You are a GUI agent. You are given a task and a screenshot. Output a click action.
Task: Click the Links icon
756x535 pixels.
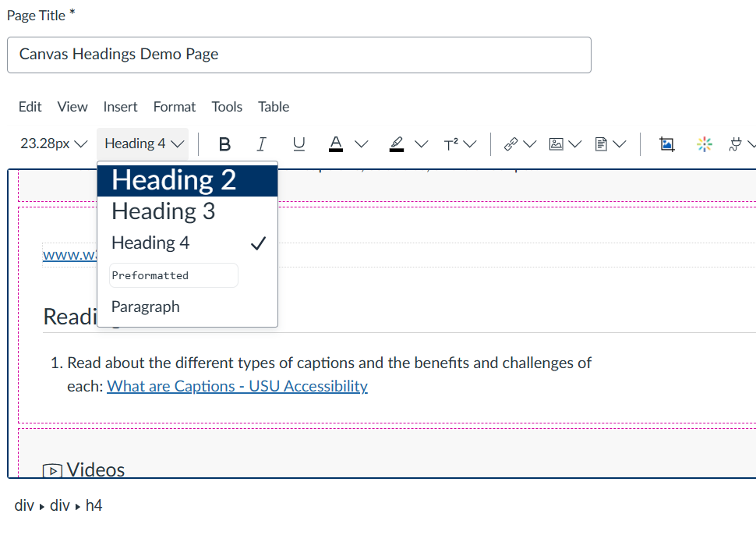[x=510, y=143]
